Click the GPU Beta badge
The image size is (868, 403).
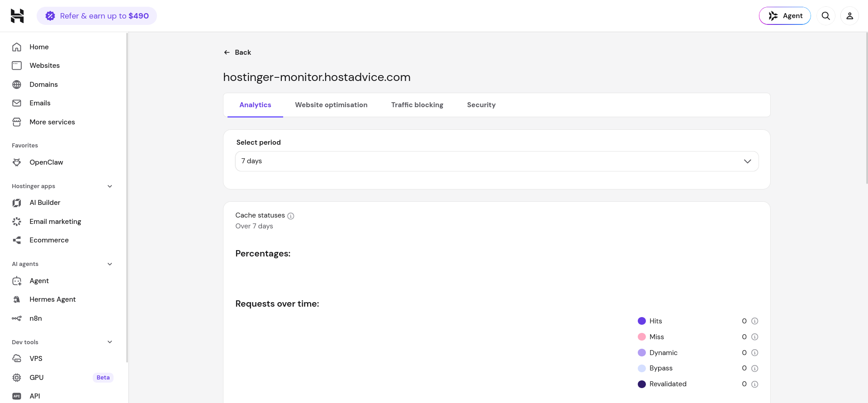[x=103, y=378]
